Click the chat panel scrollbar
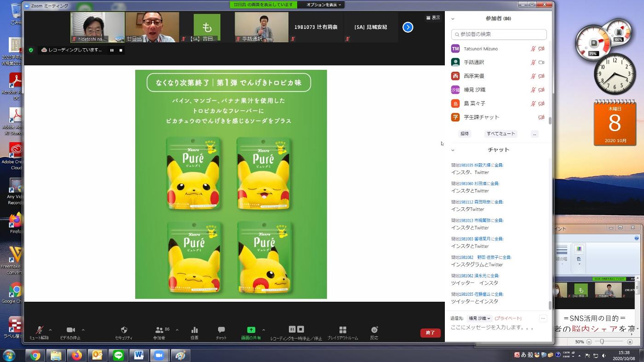The height and width of the screenshot is (362, 644). click(550, 305)
